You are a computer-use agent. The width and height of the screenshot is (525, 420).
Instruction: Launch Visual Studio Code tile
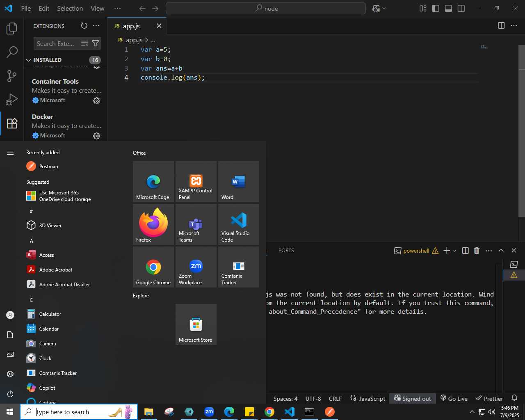239,224
